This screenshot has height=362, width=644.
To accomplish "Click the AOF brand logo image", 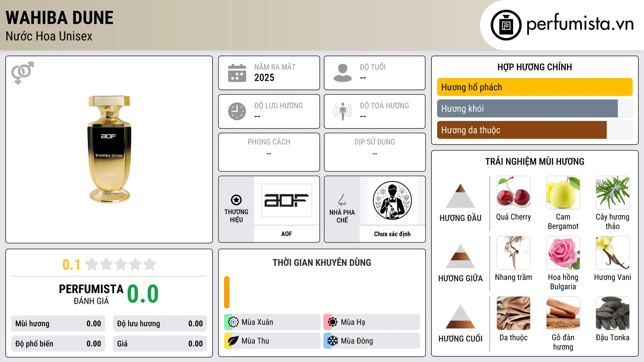I will click(286, 200).
